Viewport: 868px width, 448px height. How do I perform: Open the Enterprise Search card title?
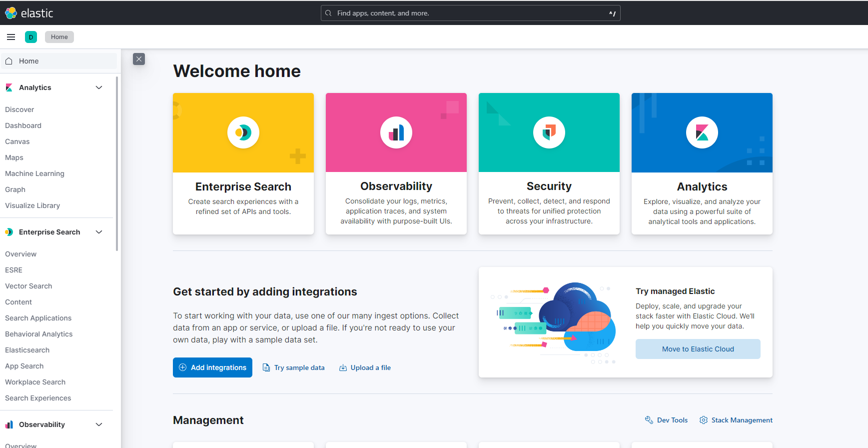(x=243, y=186)
